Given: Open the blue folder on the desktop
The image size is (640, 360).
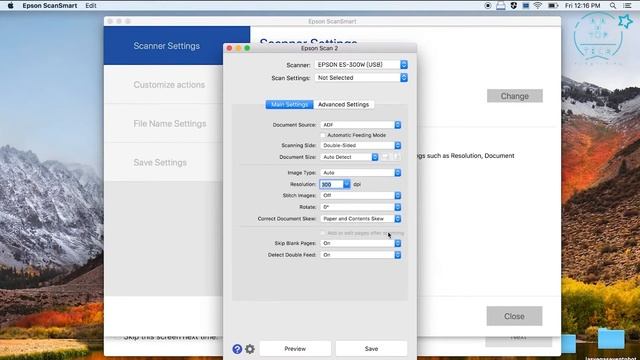Looking at the screenshot, I should coord(611,338).
